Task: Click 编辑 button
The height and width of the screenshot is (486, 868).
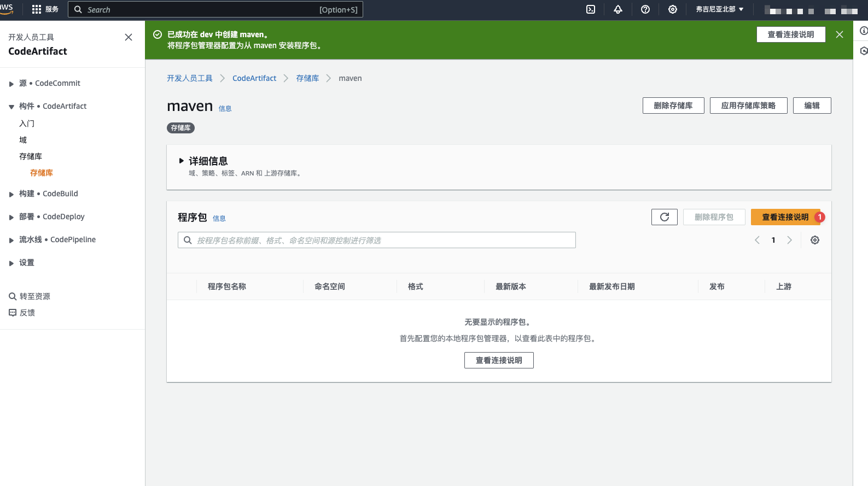Action: click(812, 106)
